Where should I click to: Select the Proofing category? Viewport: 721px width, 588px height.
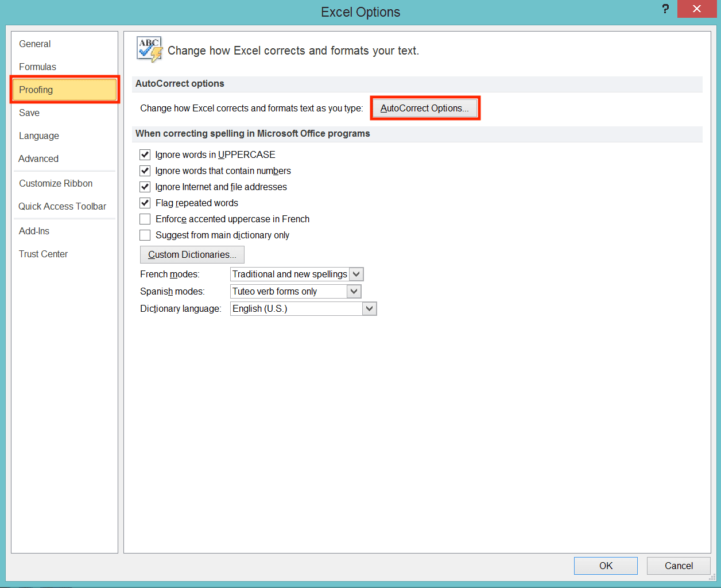[64, 90]
